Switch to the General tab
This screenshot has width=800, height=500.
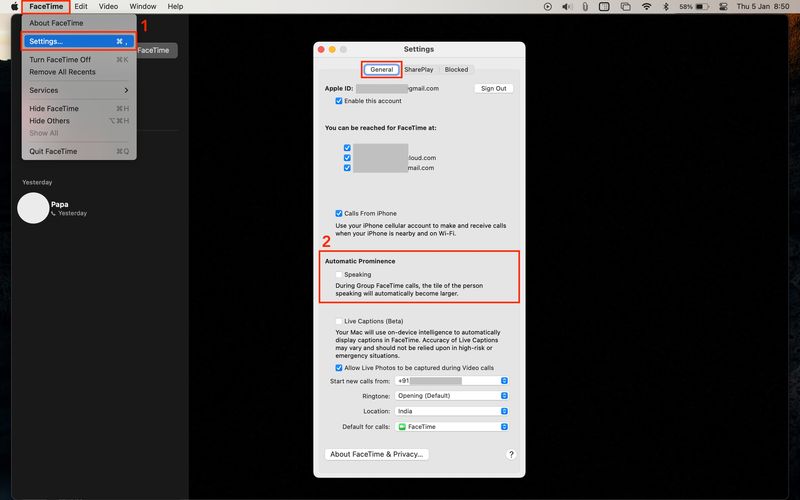tap(382, 69)
